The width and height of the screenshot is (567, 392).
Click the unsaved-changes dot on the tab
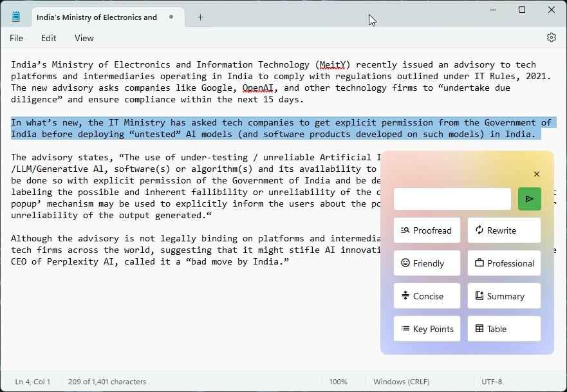pyautogui.click(x=171, y=17)
